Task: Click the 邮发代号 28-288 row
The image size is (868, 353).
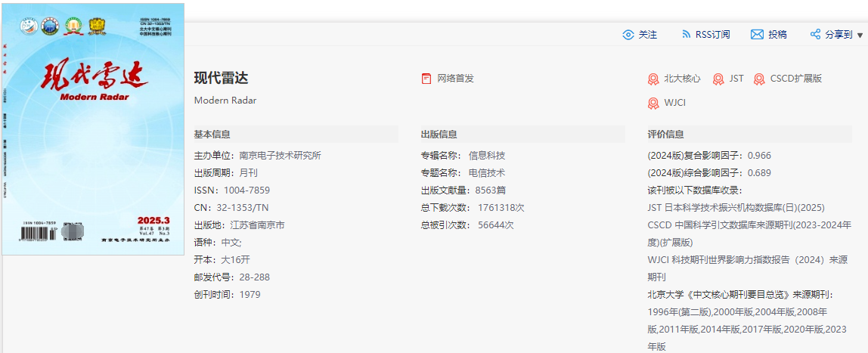Action: pos(232,277)
